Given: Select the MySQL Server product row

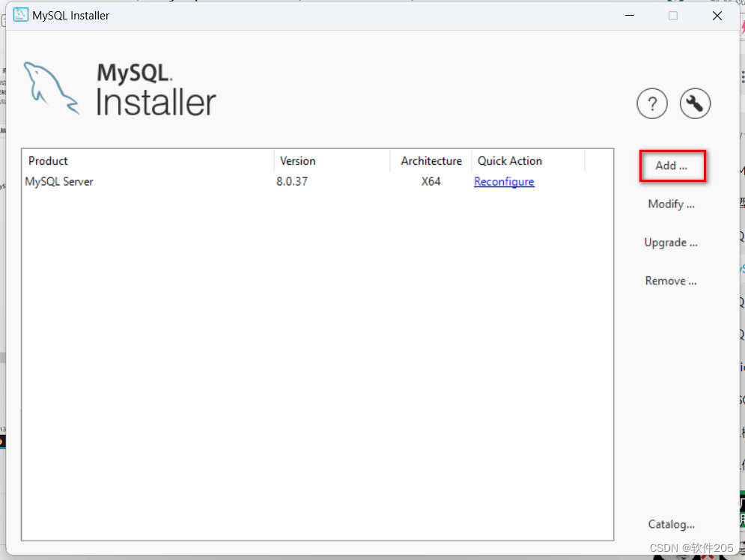Looking at the screenshot, I should click(317, 181).
